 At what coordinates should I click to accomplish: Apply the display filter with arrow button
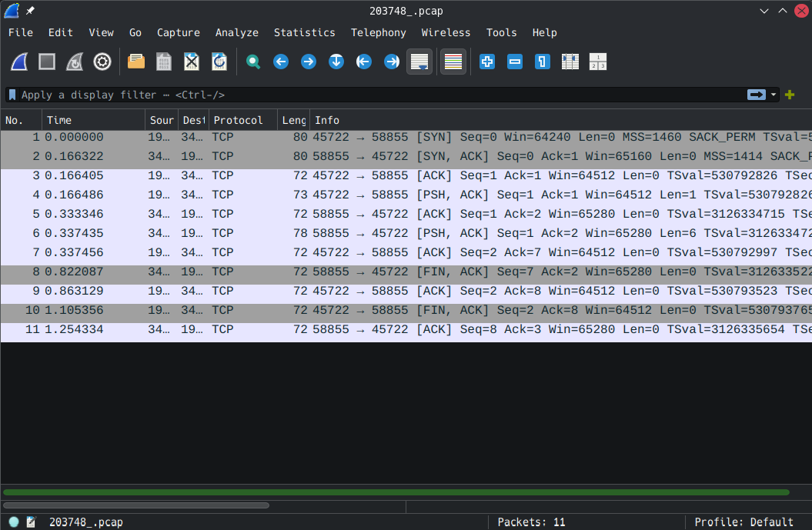pos(757,95)
